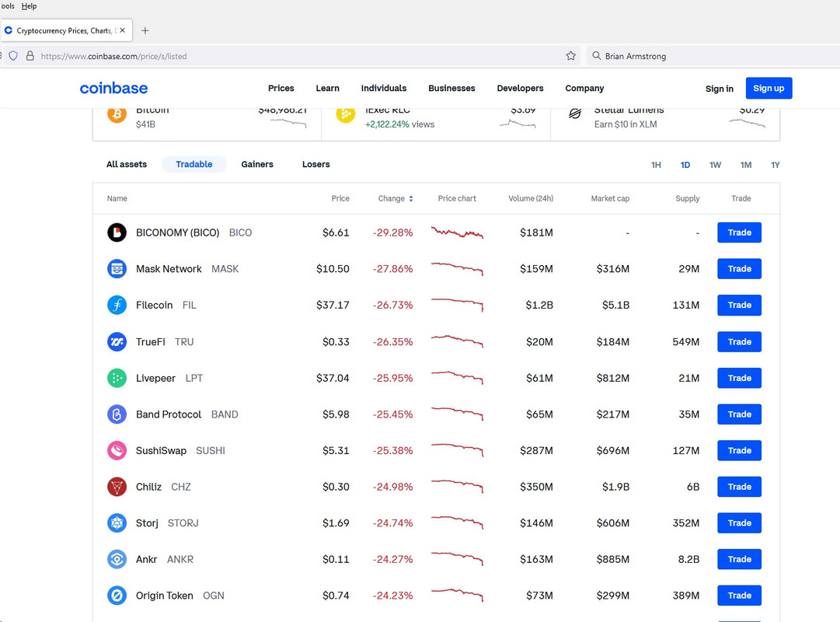Select the 1H time range
The image size is (840, 622).
click(656, 165)
